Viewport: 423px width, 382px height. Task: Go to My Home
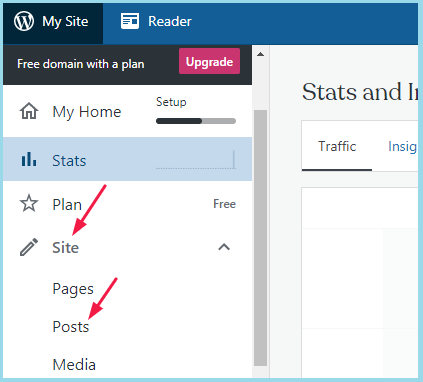click(87, 112)
